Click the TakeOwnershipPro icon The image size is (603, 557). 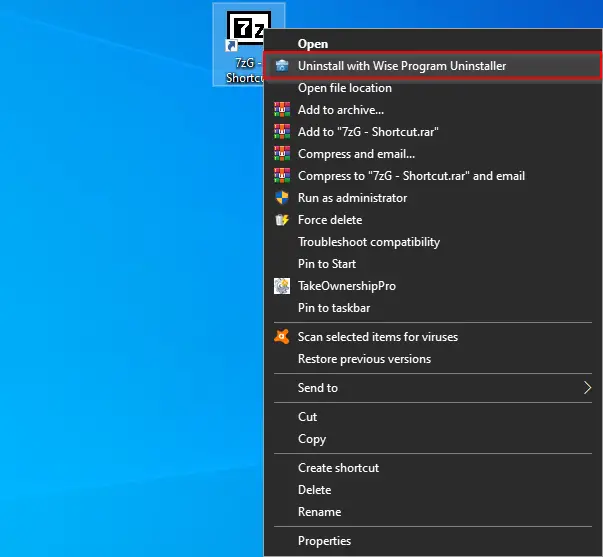point(282,286)
